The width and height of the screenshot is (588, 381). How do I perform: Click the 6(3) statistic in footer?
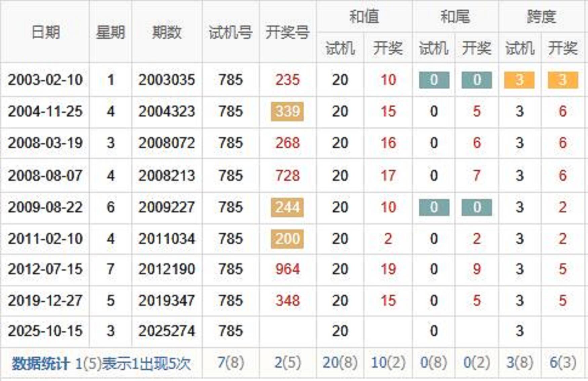tap(563, 363)
